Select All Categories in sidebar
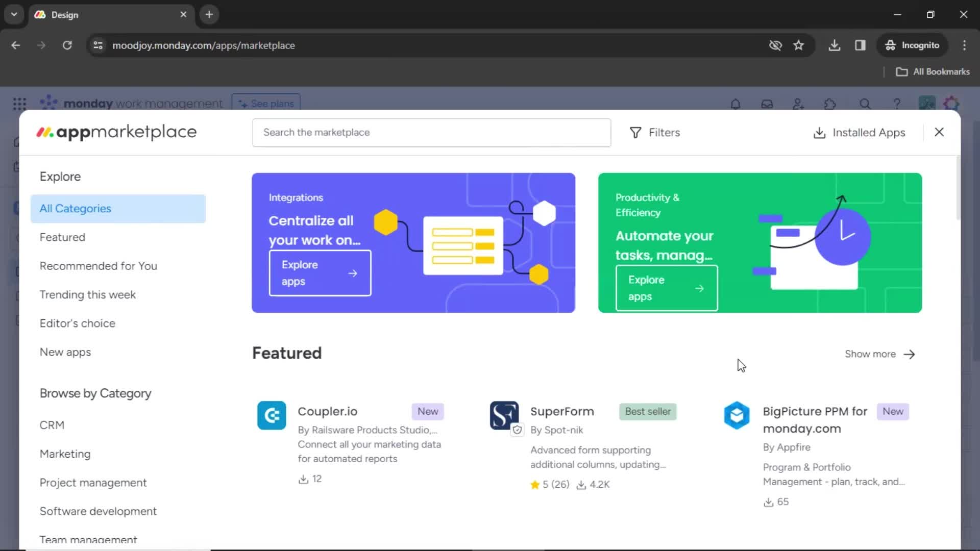This screenshot has height=551, width=980. [75, 209]
